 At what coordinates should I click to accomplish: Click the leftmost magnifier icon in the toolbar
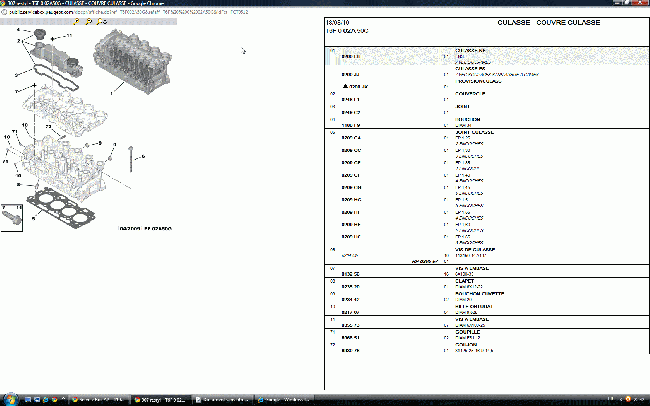pos(75,21)
